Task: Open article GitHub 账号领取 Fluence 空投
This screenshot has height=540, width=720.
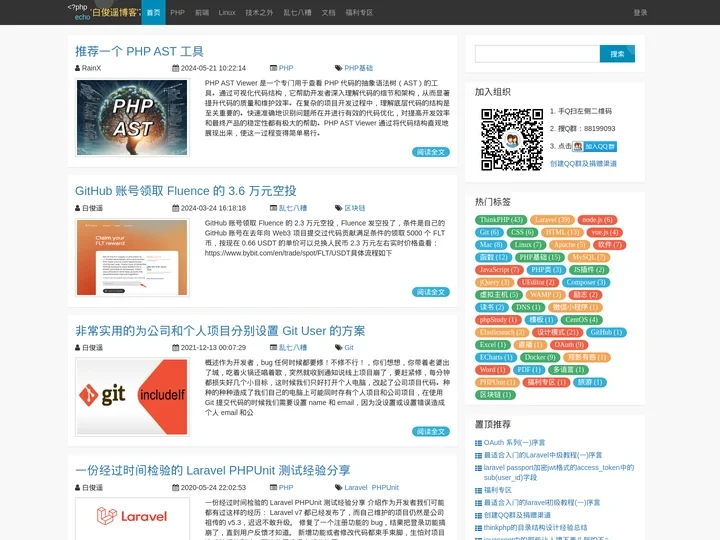Action: click(x=186, y=191)
